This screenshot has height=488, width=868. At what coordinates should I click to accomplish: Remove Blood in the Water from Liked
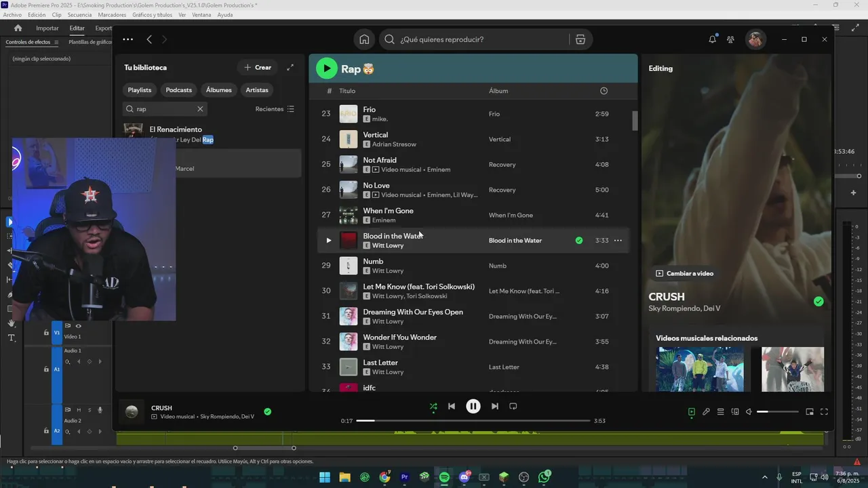click(578, 240)
